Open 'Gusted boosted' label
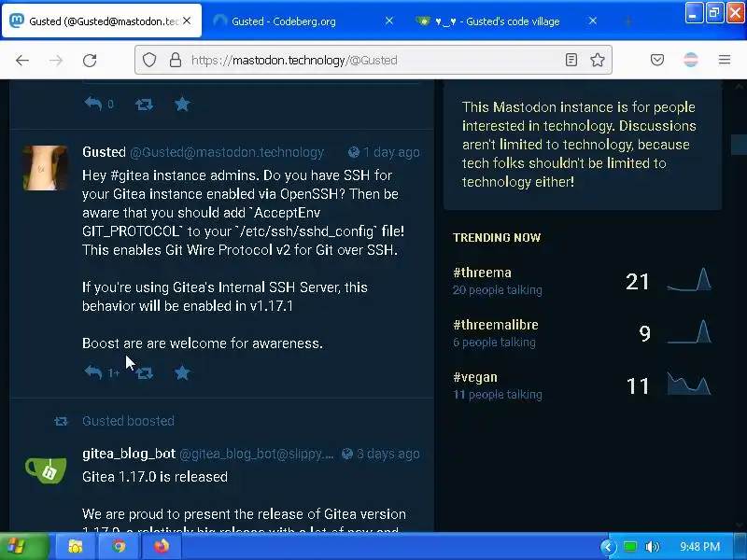Screen dimensions: 747x560 pyautogui.click(x=128, y=421)
